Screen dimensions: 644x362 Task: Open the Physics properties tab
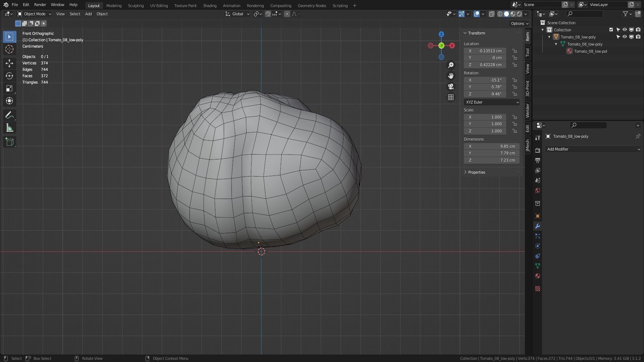pyautogui.click(x=538, y=246)
